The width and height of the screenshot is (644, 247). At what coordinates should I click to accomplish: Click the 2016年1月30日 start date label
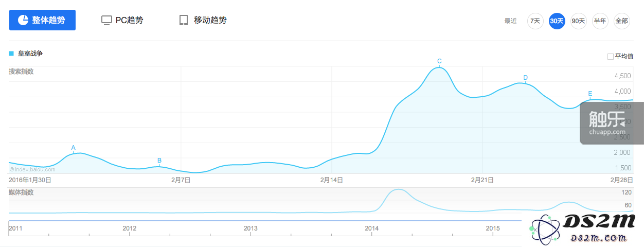(30, 180)
